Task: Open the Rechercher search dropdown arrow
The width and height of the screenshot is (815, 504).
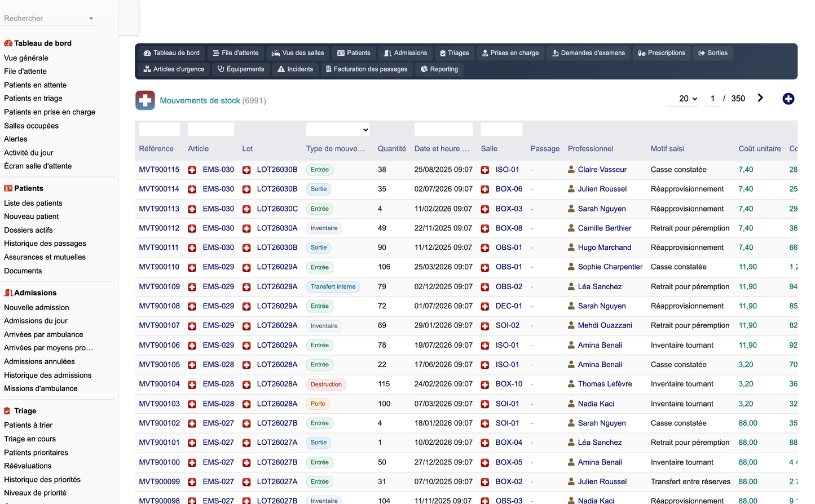Action: (91, 19)
